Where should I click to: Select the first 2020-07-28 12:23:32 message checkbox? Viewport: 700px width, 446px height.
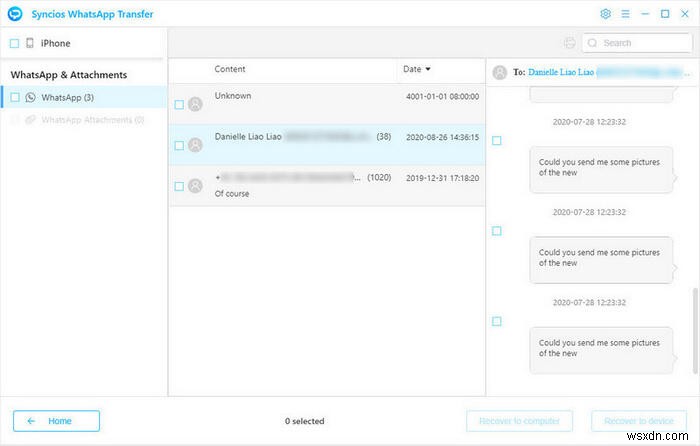coord(496,141)
